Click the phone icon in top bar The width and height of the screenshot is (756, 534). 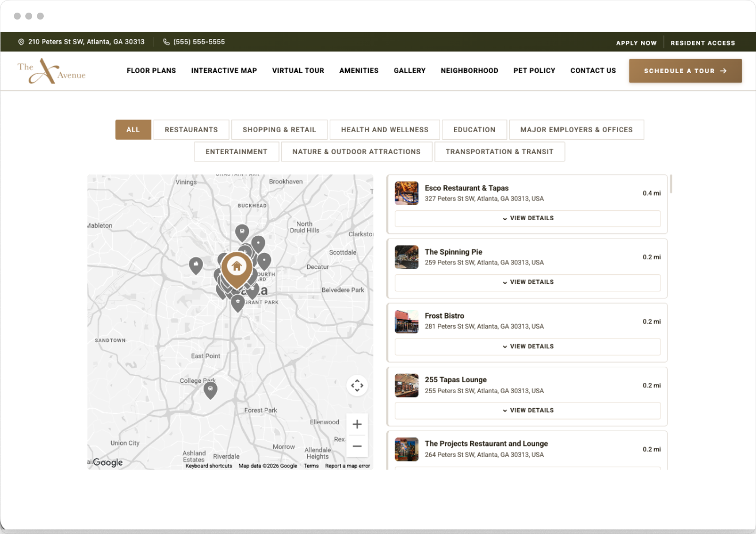coord(166,42)
